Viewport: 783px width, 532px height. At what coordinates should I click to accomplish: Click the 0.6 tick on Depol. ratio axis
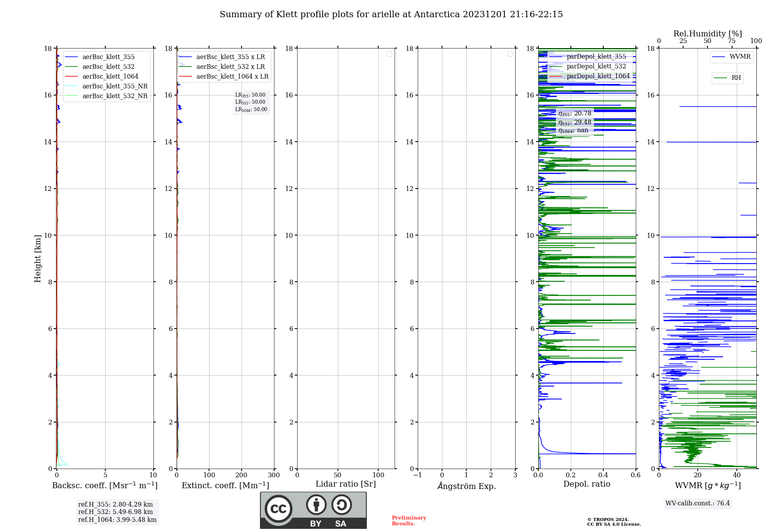click(635, 475)
